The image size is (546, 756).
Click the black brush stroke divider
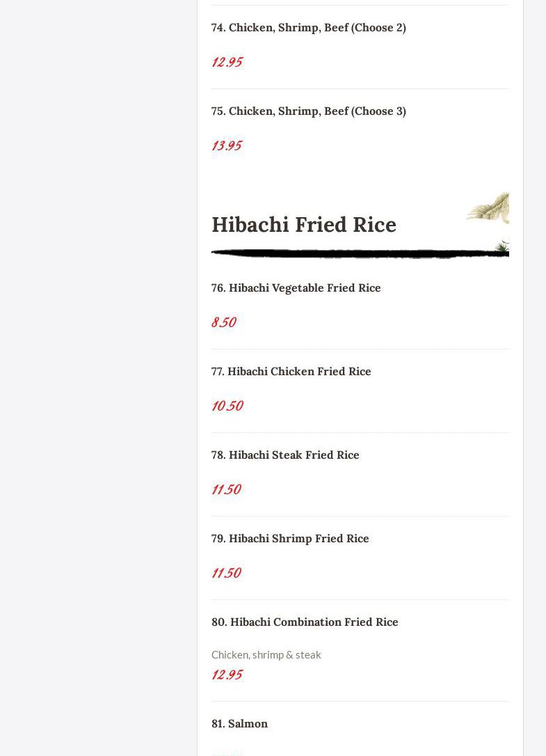360,253
